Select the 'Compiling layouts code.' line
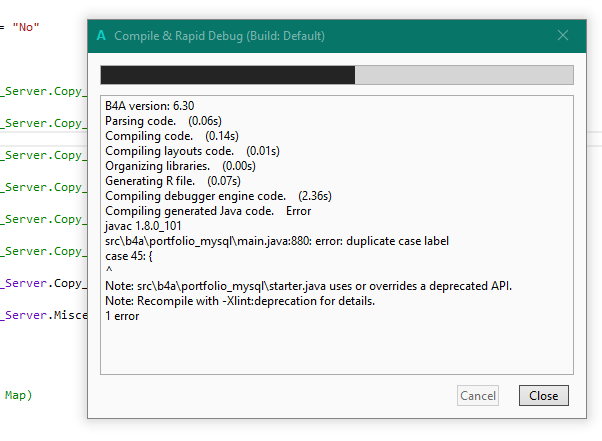602x441 pixels. coord(192,151)
